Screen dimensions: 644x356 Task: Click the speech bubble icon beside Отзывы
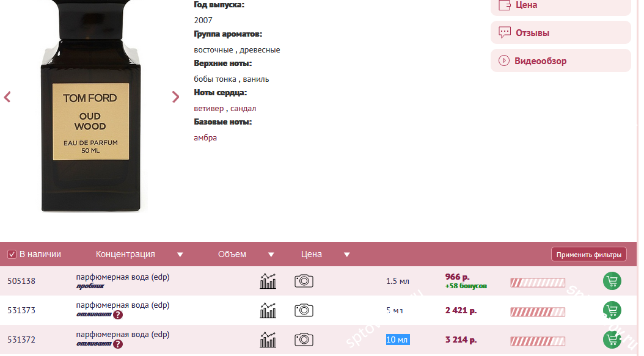click(x=504, y=32)
